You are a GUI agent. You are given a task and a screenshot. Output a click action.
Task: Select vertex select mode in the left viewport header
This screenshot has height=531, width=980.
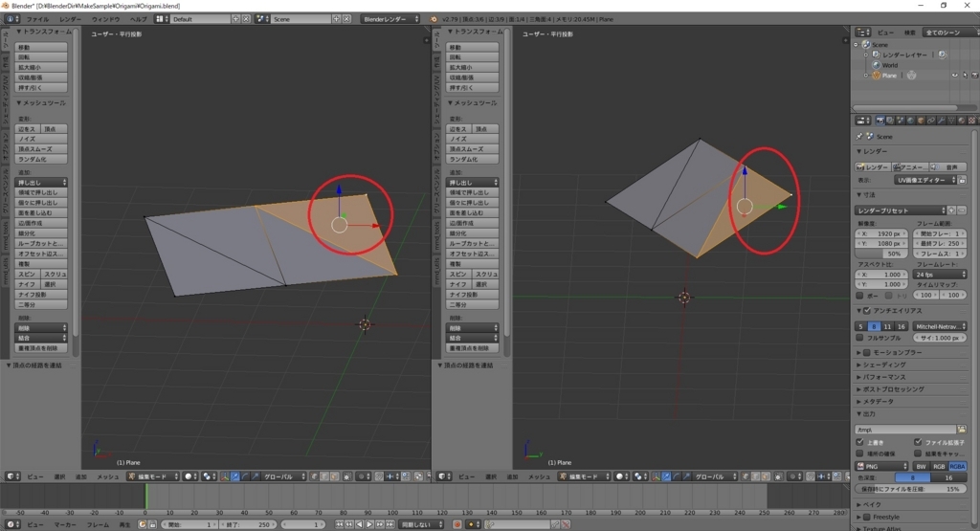(x=314, y=476)
